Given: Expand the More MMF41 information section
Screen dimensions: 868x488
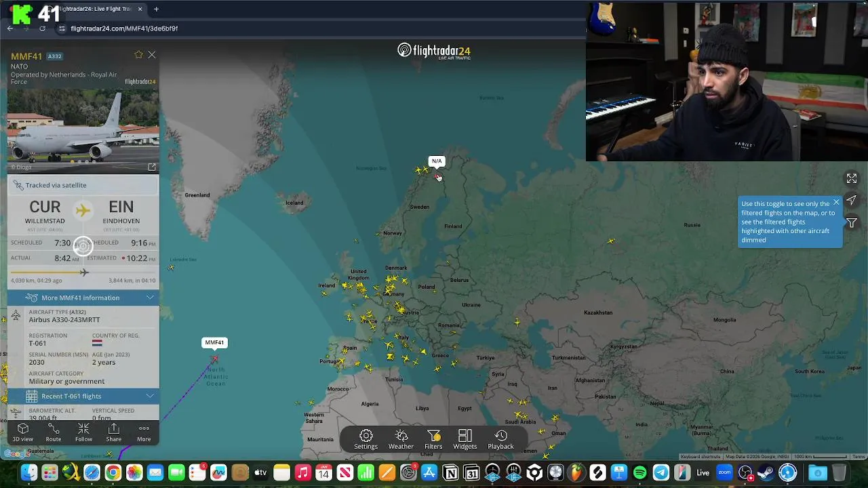Looking at the screenshot, I should pos(83,298).
